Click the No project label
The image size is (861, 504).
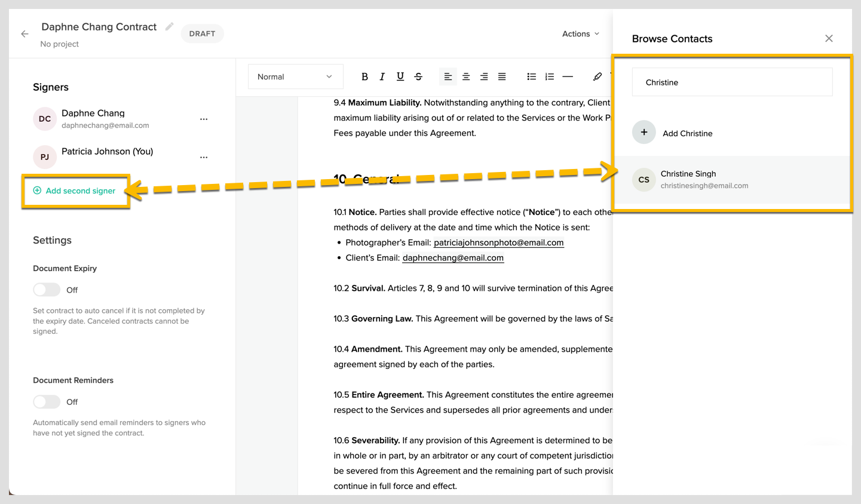[59, 44]
